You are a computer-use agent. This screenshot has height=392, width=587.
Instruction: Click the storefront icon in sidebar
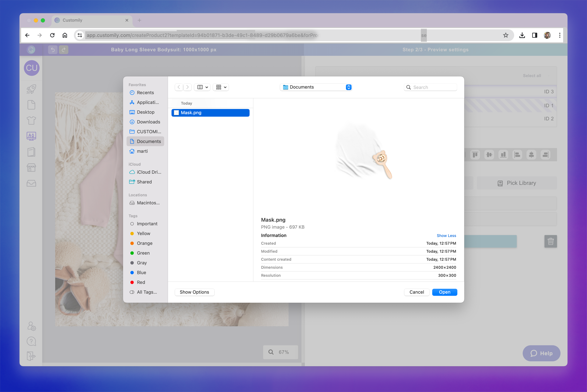click(x=31, y=168)
